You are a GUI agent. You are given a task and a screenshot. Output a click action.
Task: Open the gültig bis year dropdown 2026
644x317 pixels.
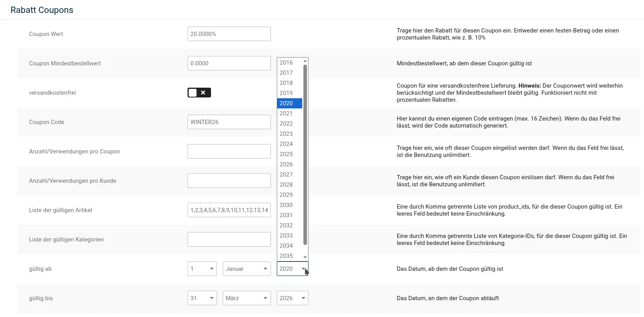point(292,298)
